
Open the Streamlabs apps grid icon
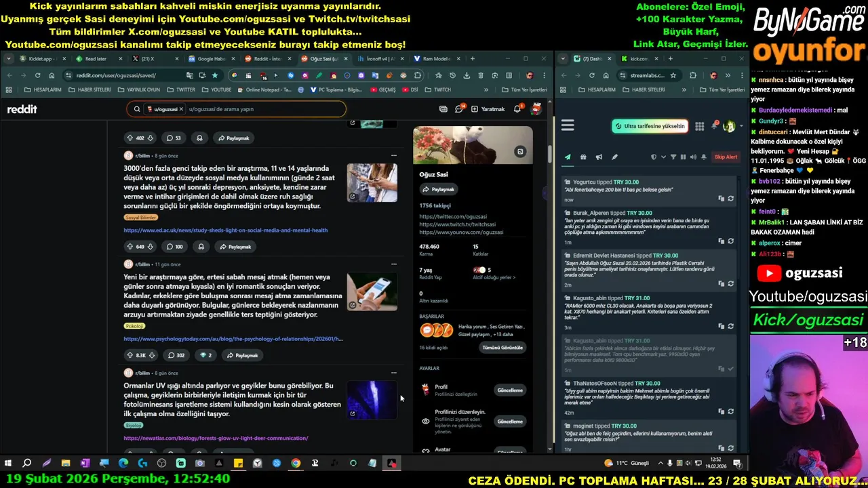tap(699, 126)
